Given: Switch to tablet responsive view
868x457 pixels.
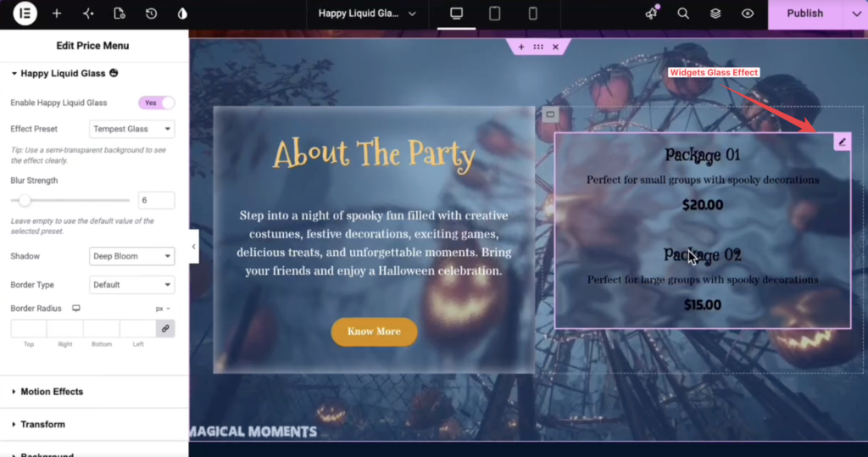Looking at the screenshot, I should coord(494,14).
